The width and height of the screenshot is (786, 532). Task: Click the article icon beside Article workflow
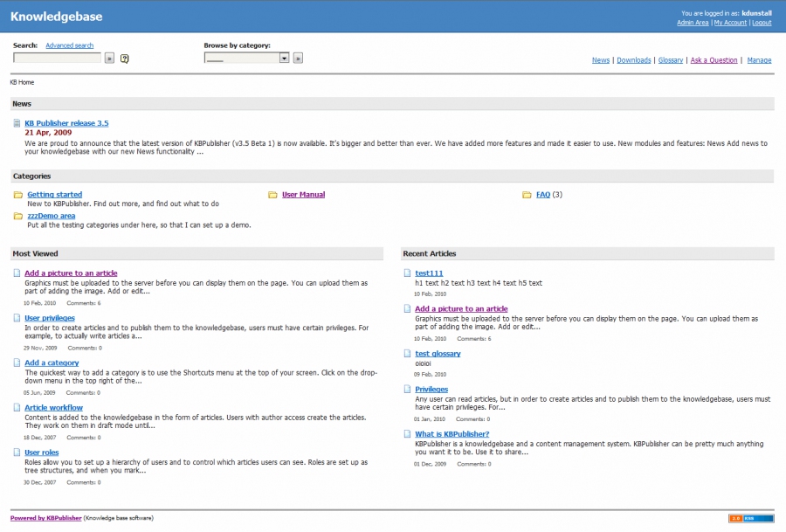tap(17, 408)
